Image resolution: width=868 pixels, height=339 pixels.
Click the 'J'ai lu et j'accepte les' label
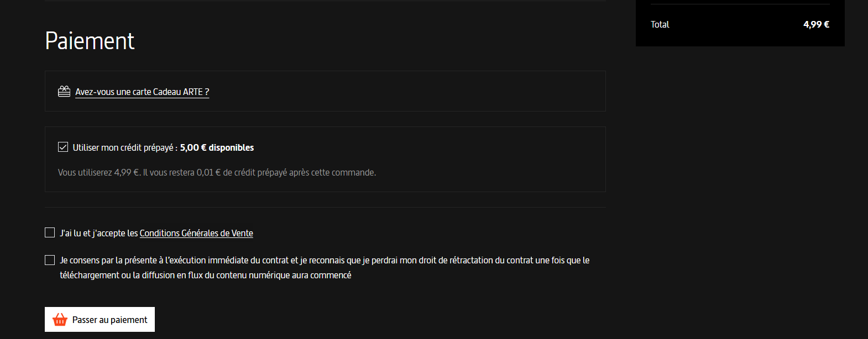tap(99, 233)
